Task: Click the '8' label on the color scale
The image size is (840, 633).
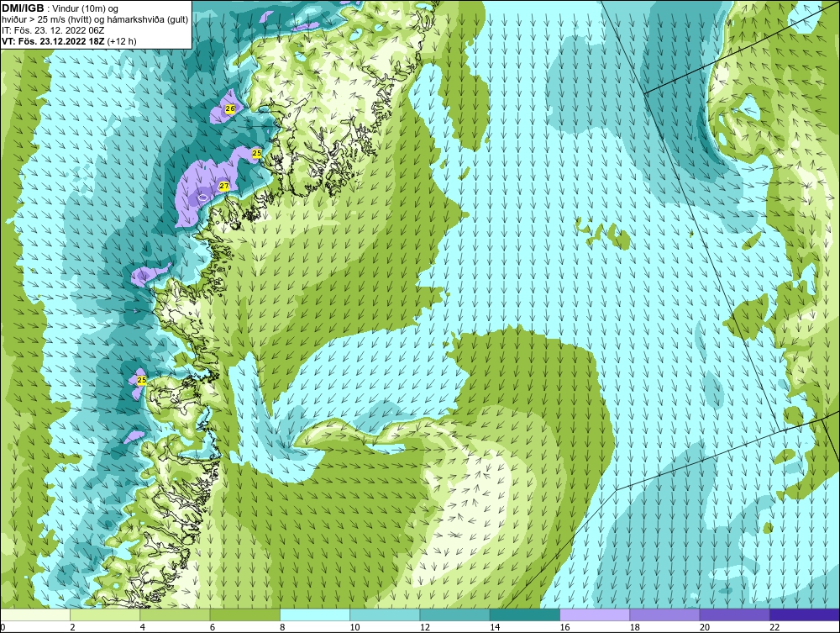Action: 282,628
